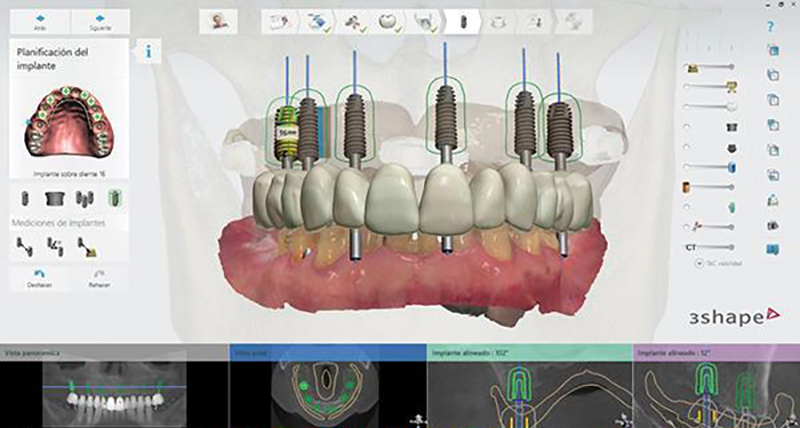Open help with question mark icon

(773, 27)
